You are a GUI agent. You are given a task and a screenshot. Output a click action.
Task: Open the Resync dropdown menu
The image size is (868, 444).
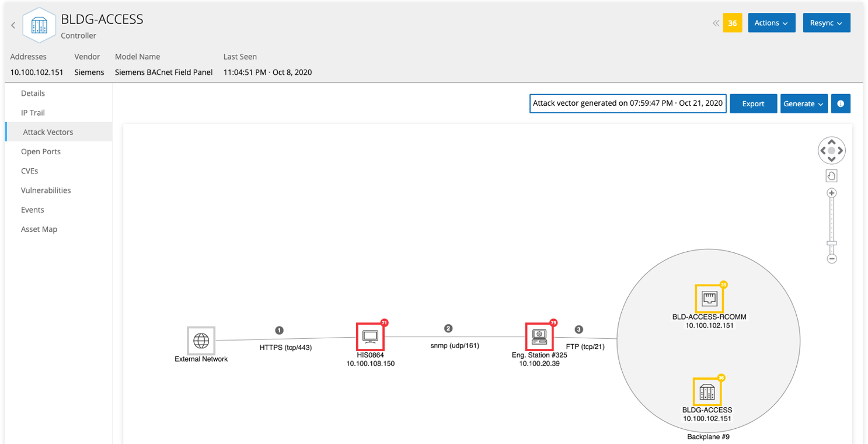(x=826, y=23)
